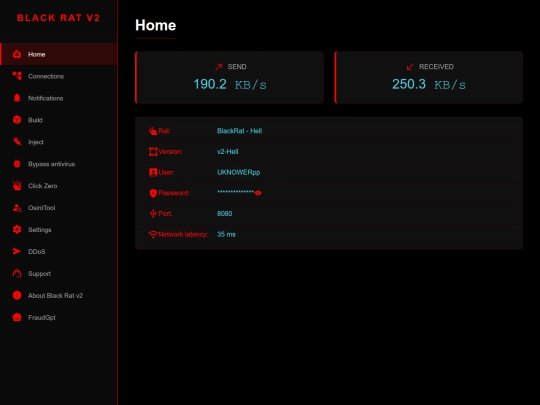Image resolution: width=540 pixels, height=405 pixels.
Task: Click the 'v2-Hell' version value
Action: 227,152
